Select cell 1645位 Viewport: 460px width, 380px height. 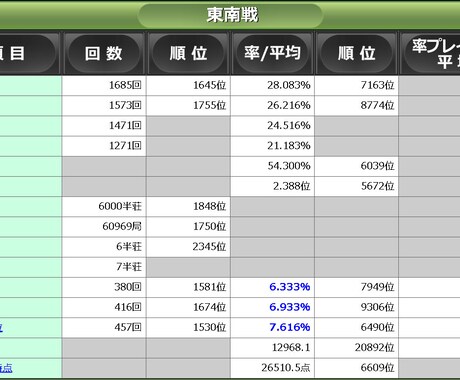click(x=188, y=85)
